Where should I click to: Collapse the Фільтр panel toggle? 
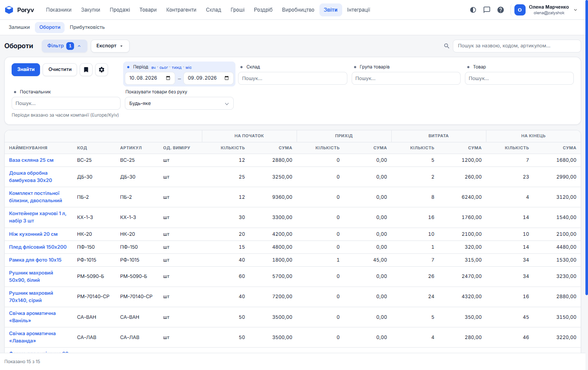point(65,46)
